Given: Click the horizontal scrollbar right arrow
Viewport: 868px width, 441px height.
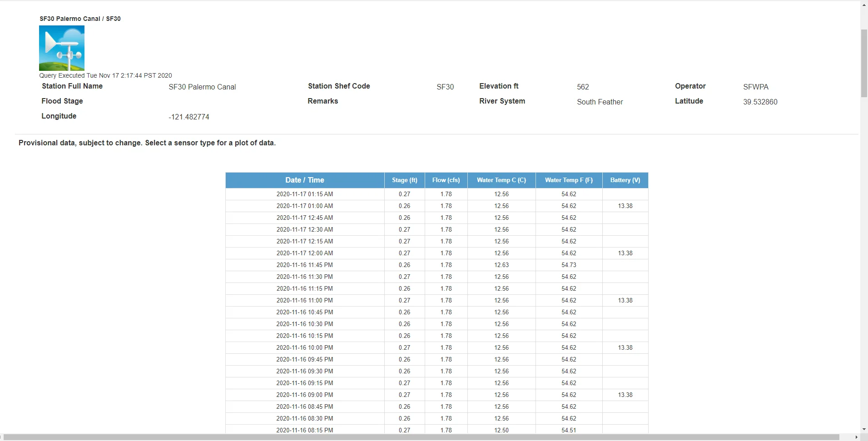Looking at the screenshot, I should pos(857,437).
